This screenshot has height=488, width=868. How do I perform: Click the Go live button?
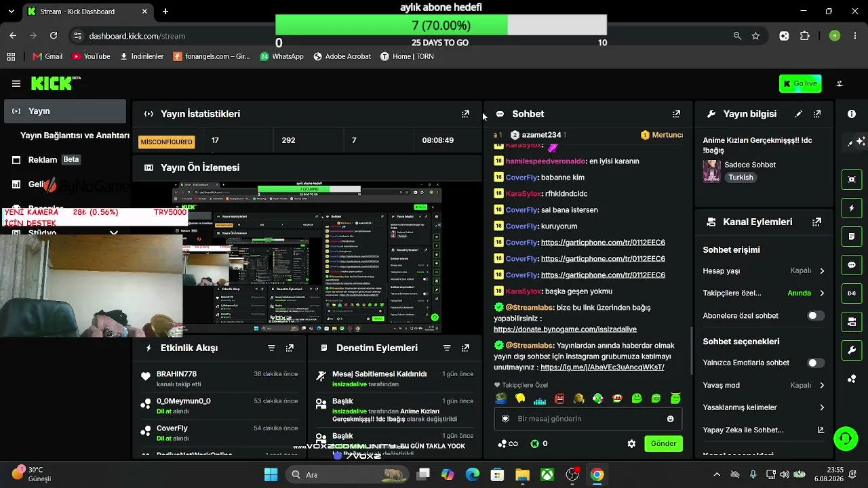(800, 83)
